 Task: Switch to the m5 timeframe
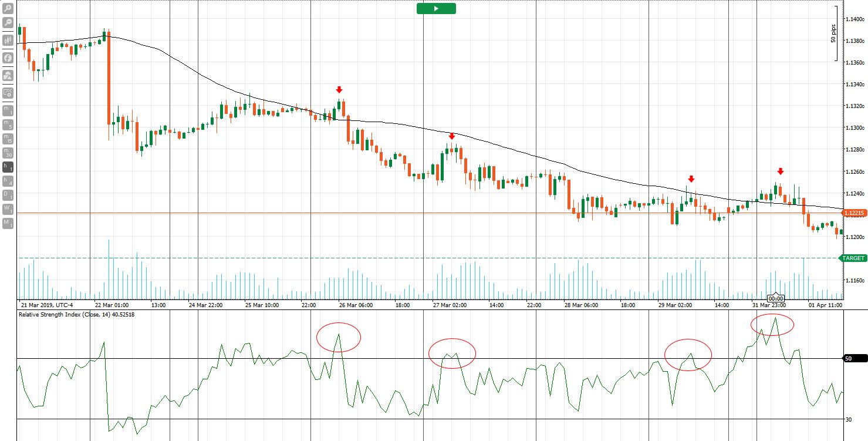(x=8, y=124)
